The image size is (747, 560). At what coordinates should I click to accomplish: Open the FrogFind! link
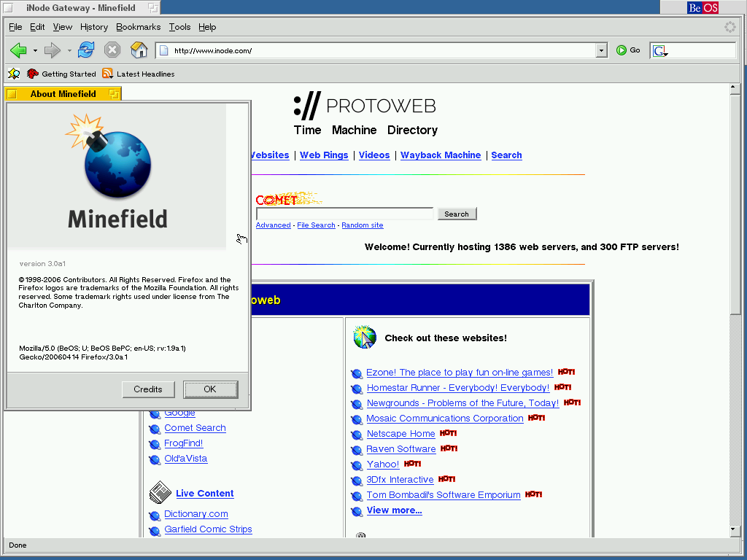point(183,443)
